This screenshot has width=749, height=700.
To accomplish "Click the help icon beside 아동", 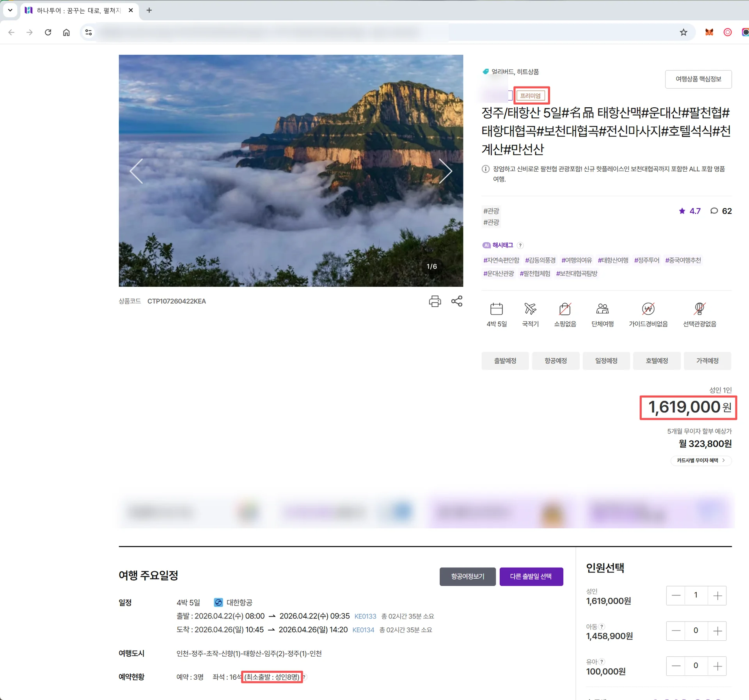I will (602, 626).
